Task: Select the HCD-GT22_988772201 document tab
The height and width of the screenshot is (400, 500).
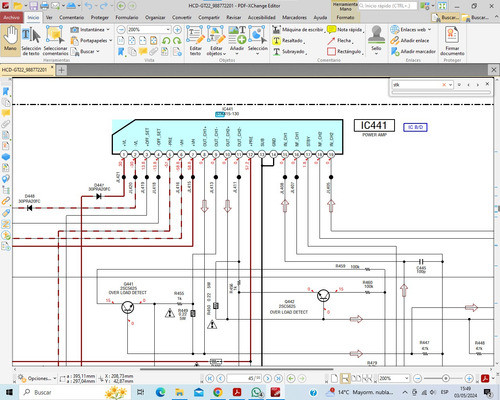Action: 25,70
